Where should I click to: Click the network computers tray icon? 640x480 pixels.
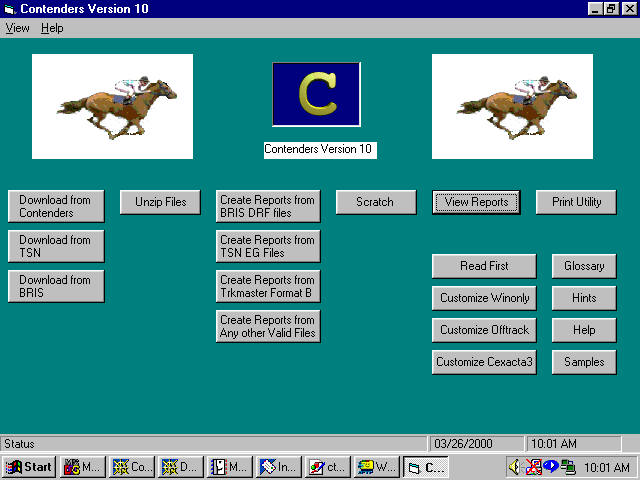(x=568, y=467)
